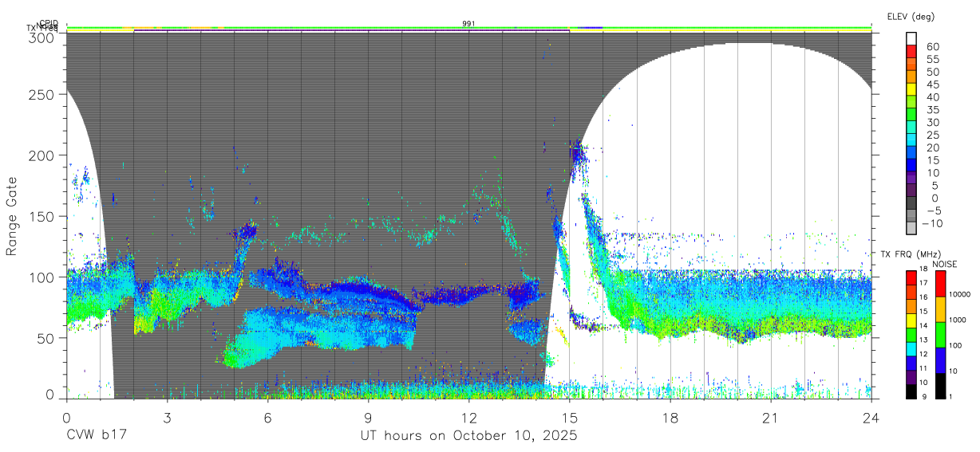Click the 'ELEV (deg)' colorbar title
Screen dimensions: 980x452
pos(911,17)
